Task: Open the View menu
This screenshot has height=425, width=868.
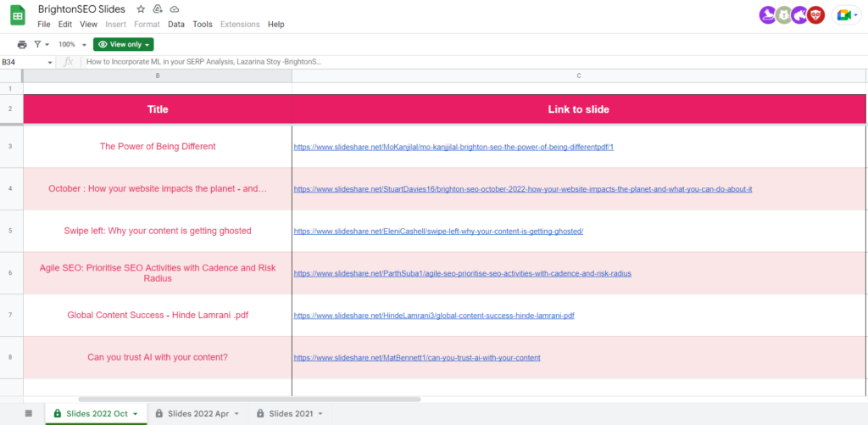Action: pos(88,25)
